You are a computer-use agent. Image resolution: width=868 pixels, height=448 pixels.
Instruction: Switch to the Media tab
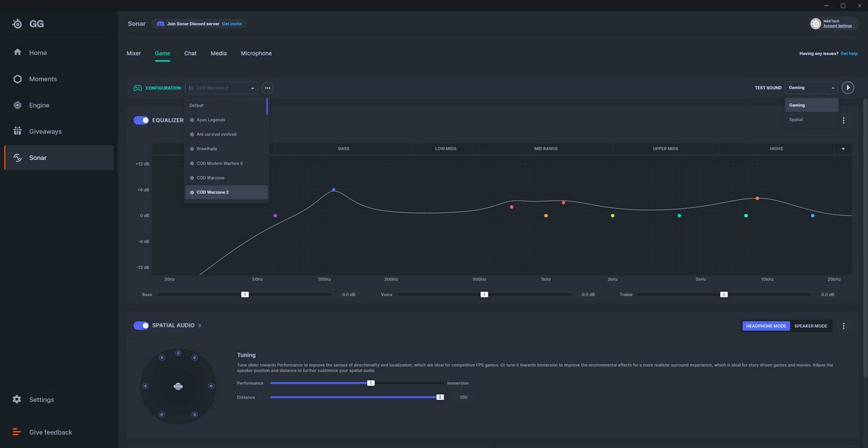tap(218, 54)
